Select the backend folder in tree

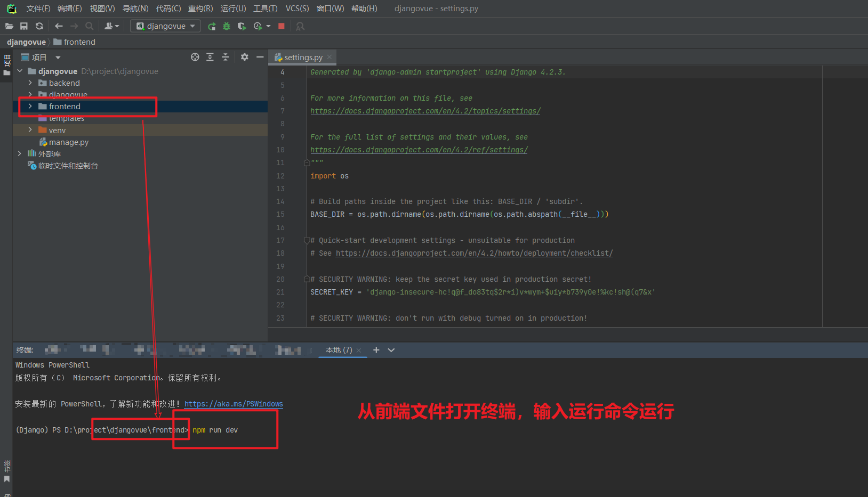(x=140, y=83)
